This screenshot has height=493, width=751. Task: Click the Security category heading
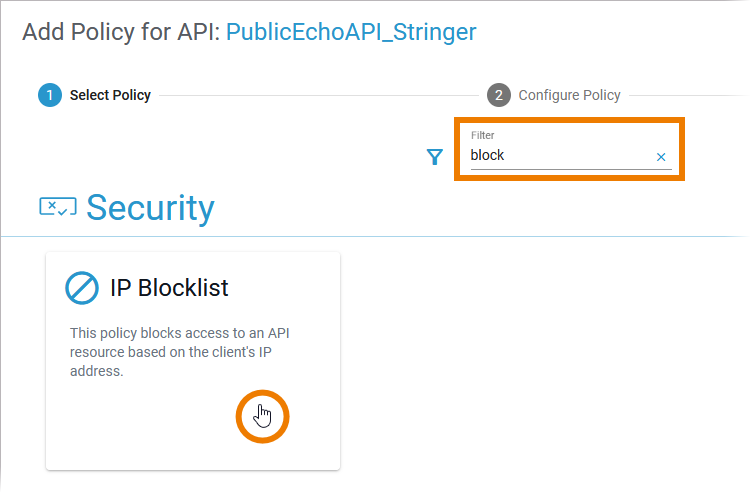(x=150, y=207)
